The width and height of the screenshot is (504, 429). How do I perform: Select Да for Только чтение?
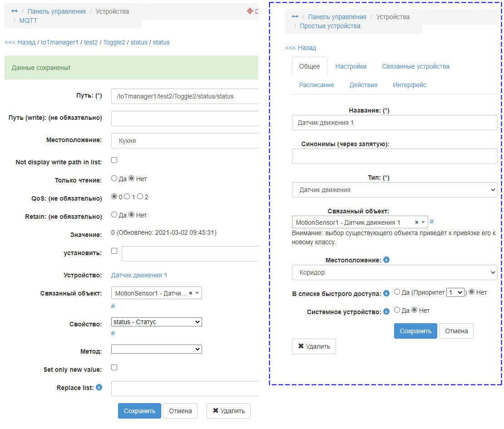[x=114, y=178]
